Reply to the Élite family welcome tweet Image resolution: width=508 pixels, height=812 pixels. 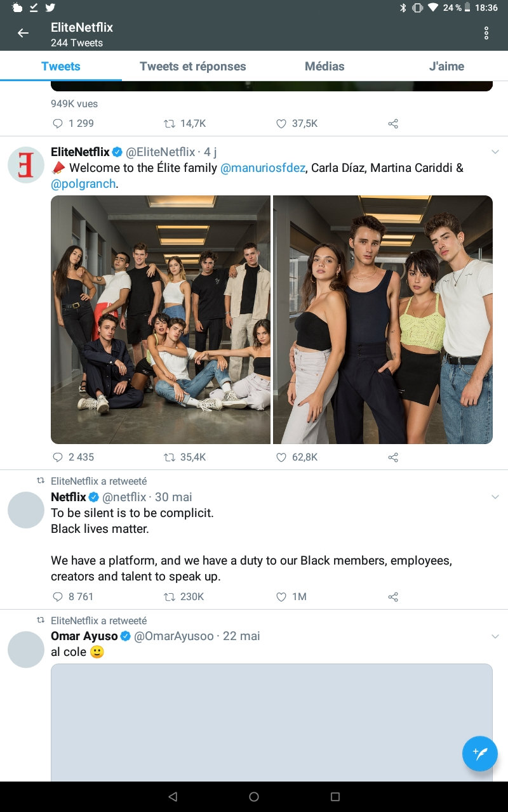point(58,457)
